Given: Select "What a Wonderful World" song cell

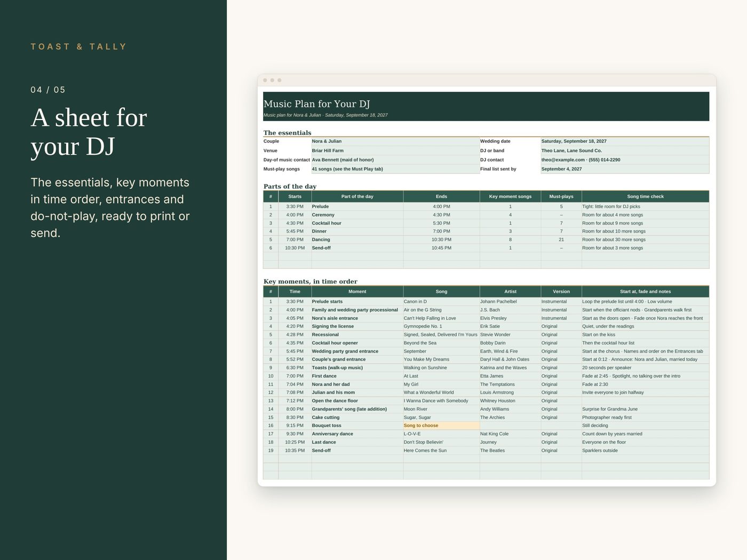Looking at the screenshot, I should pos(441,393).
